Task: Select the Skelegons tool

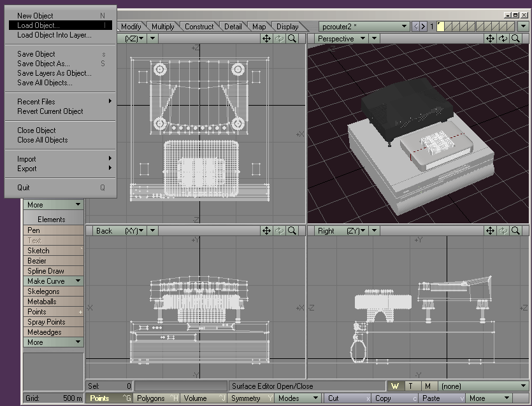Action: point(53,291)
